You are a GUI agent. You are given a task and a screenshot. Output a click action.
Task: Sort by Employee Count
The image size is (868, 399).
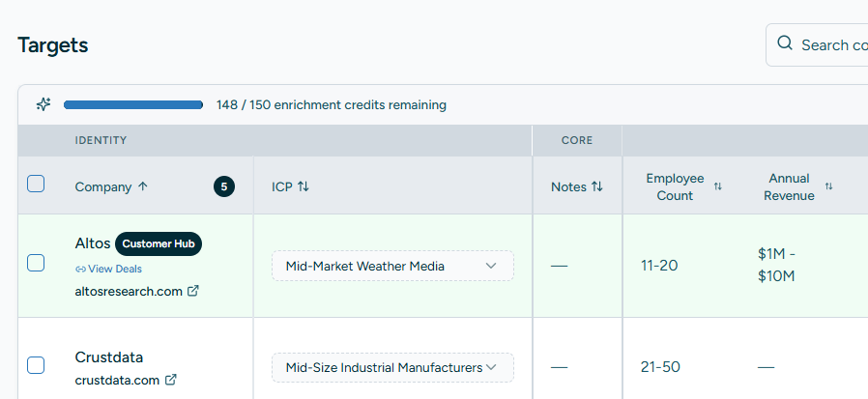coord(717,186)
